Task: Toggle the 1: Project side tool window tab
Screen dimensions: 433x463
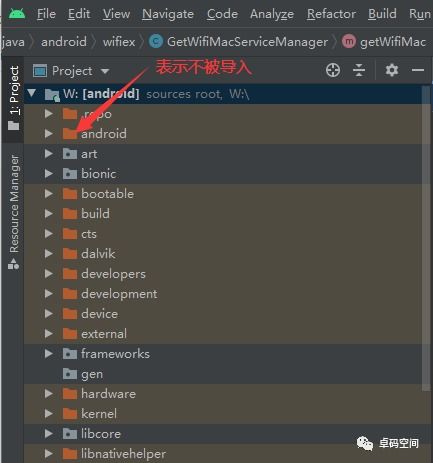Action: tap(14, 98)
